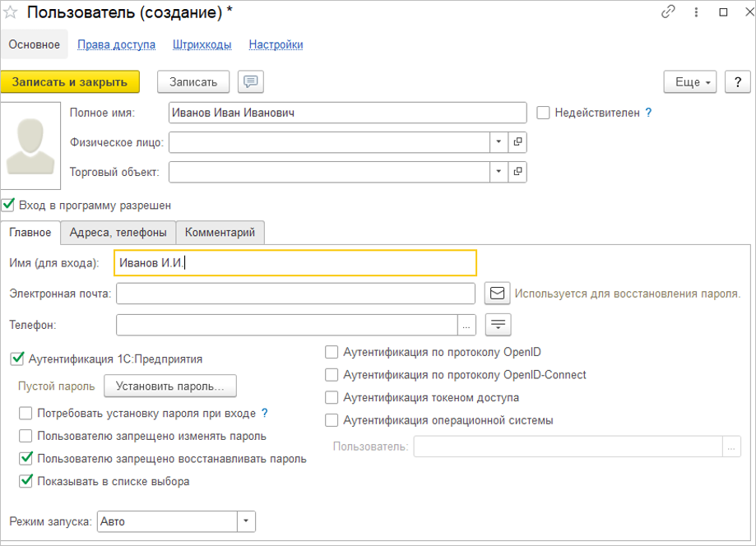756x546 pixels.
Task: Uncheck Вход в программу разрешен
Action: click(x=9, y=204)
